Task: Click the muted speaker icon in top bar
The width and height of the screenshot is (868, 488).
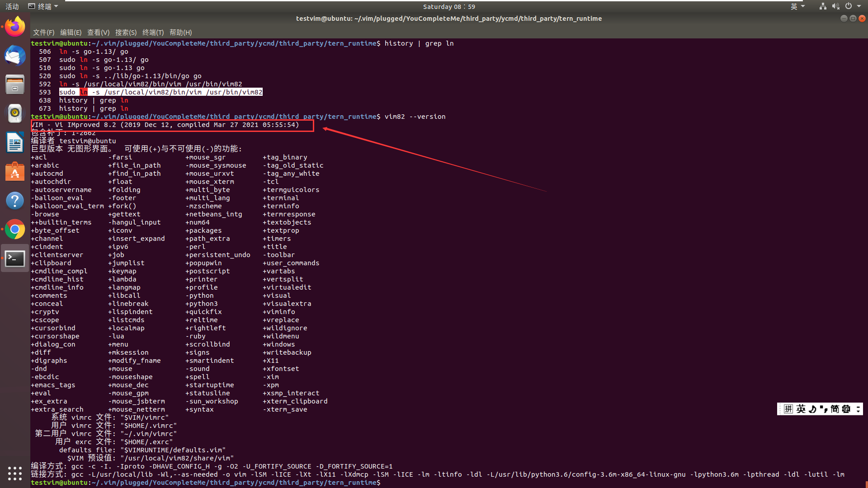Action: [x=835, y=6]
